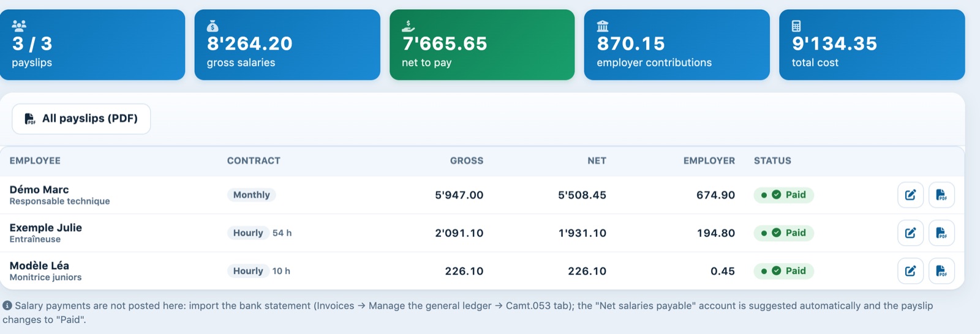This screenshot has height=334, width=980.
Task: Select employee name Démo Marc
Action: click(x=39, y=190)
